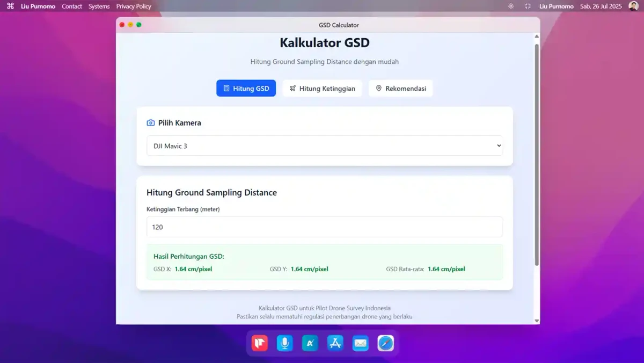Open the red Flipboard-style dock app
This screenshot has height=363, width=644.
coord(260,343)
